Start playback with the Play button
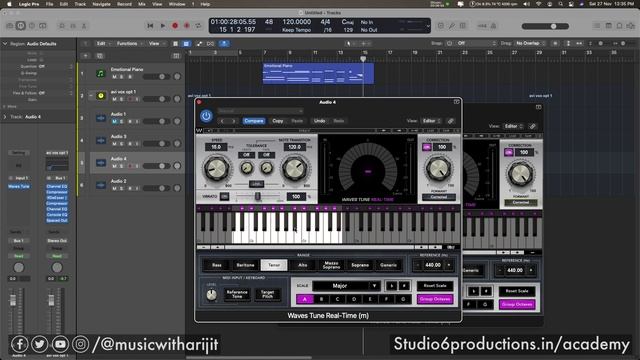This screenshot has width=640, height=360. click(x=163, y=26)
